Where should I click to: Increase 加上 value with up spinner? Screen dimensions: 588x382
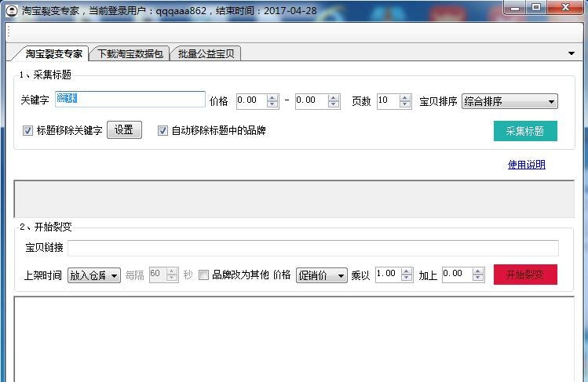[x=478, y=271]
